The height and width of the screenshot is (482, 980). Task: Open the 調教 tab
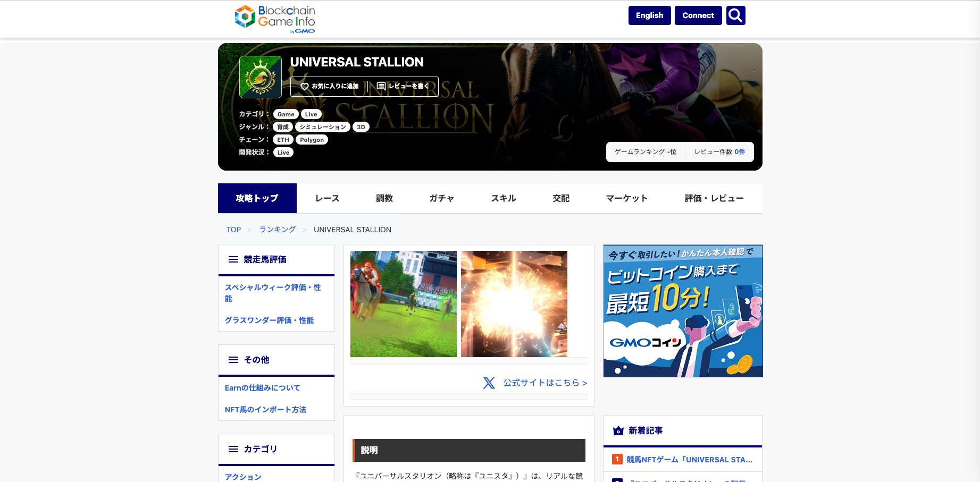(384, 198)
